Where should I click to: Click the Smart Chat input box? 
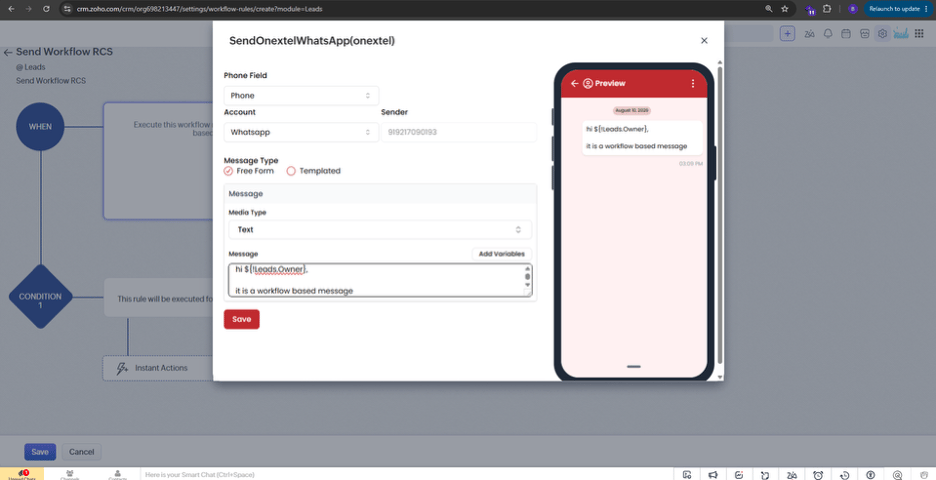click(x=406, y=475)
